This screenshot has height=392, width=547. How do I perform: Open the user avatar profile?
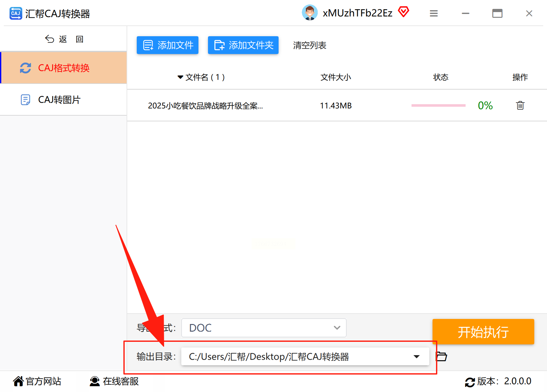pos(309,13)
